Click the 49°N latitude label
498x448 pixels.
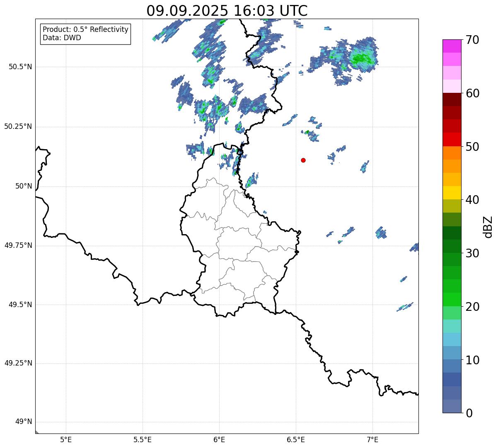tap(24, 422)
